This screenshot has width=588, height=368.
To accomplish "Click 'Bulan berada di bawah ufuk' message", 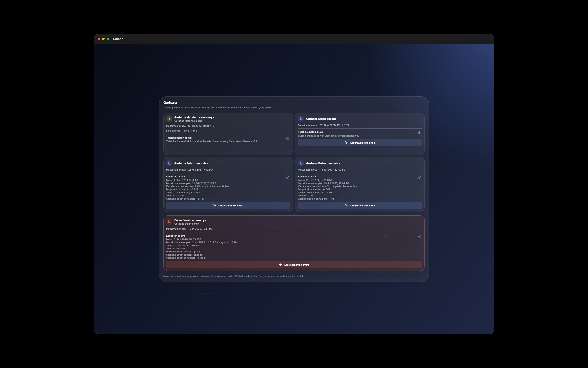I will (328, 136).
